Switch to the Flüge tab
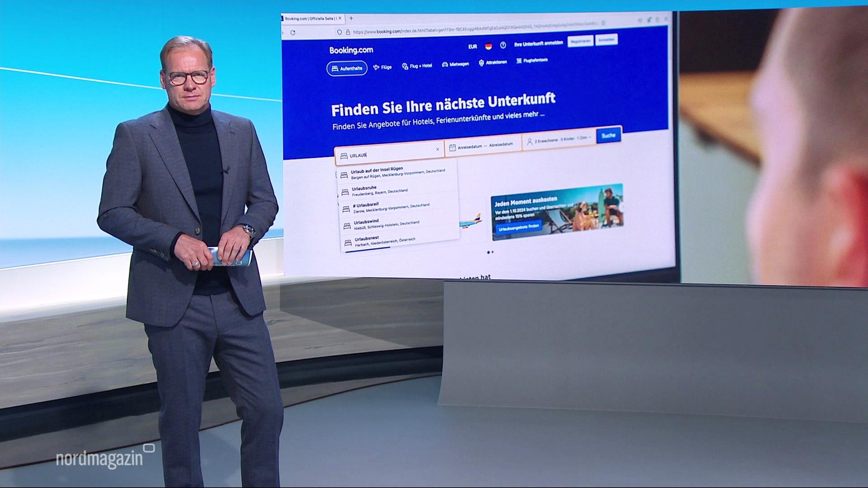 382,67
